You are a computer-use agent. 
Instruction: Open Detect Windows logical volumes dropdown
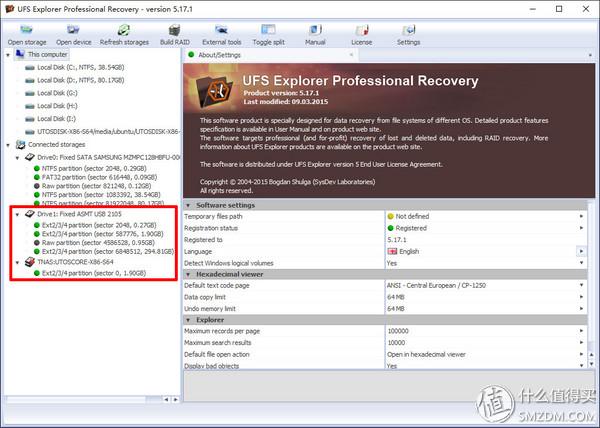coord(581,263)
